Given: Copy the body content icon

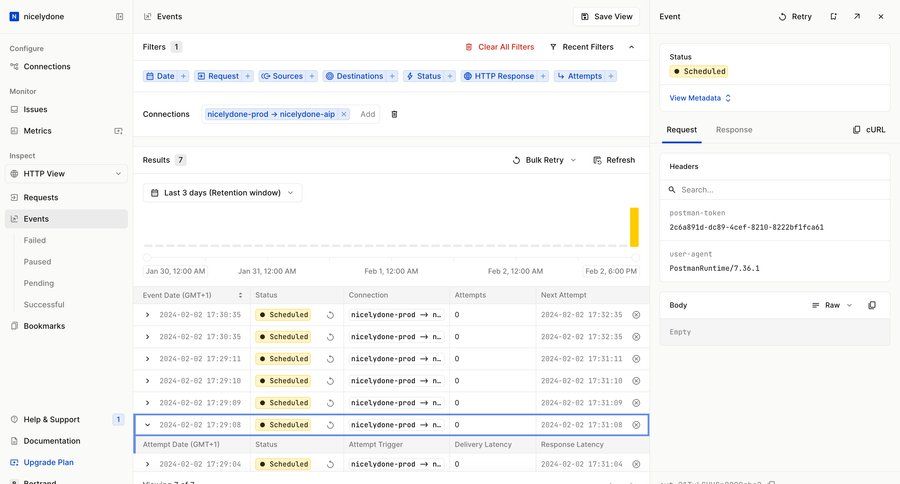Looking at the screenshot, I should point(872,305).
